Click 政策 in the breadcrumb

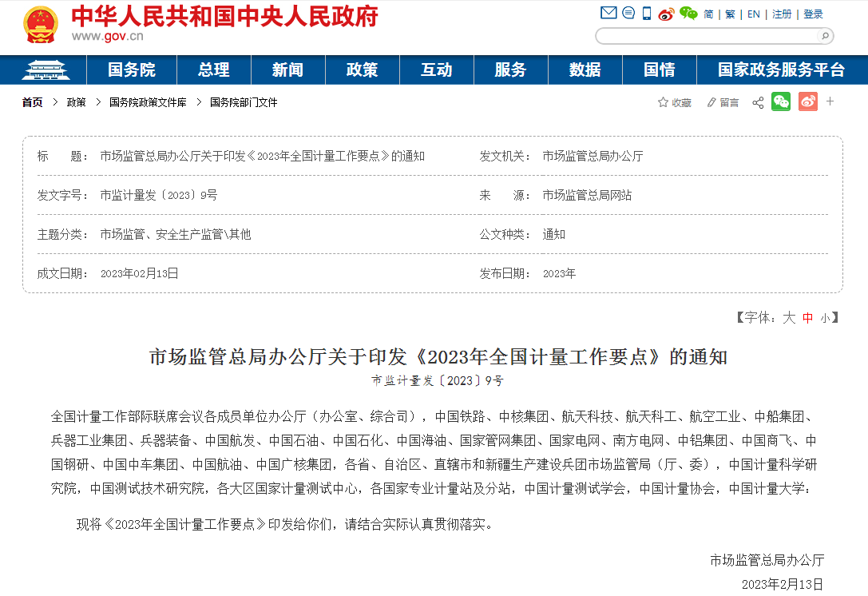coord(77,102)
